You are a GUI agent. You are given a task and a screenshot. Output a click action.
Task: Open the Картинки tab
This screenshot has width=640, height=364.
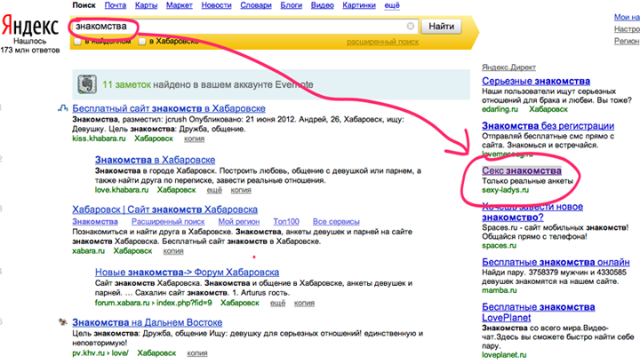tap(359, 5)
